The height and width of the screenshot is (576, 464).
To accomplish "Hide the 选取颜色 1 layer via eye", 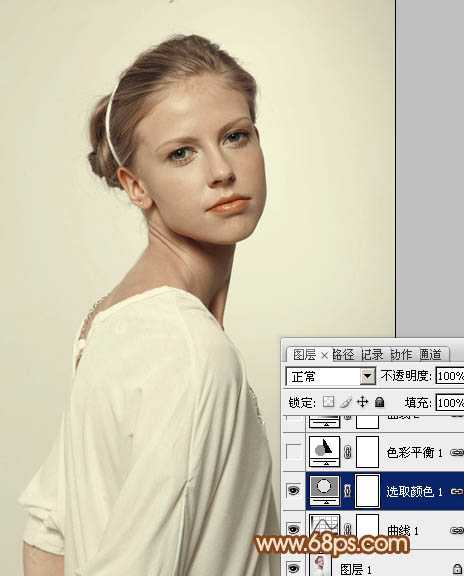I will (x=293, y=490).
